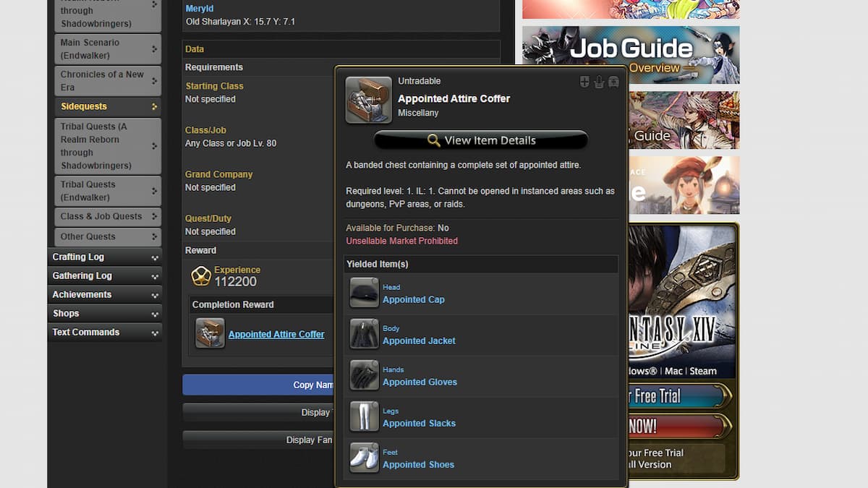Click the View Item Details button
The width and height of the screenshot is (868, 488).
click(482, 140)
